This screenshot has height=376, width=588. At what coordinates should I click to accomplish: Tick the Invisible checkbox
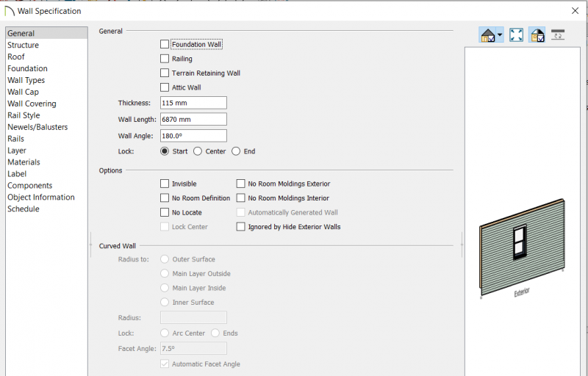point(165,184)
